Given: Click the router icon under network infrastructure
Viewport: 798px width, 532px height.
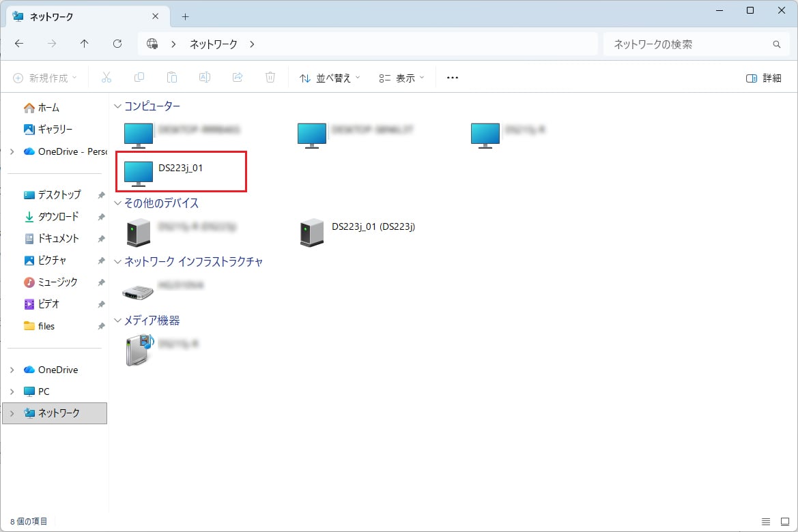Looking at the screenshot, I should [138, 291].
